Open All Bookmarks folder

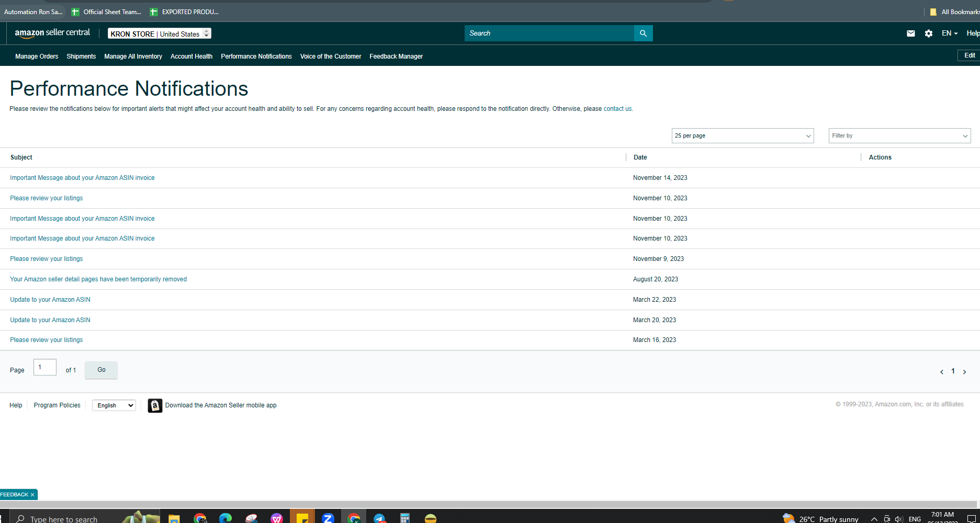pyautogui.click(x=954, y=12)
